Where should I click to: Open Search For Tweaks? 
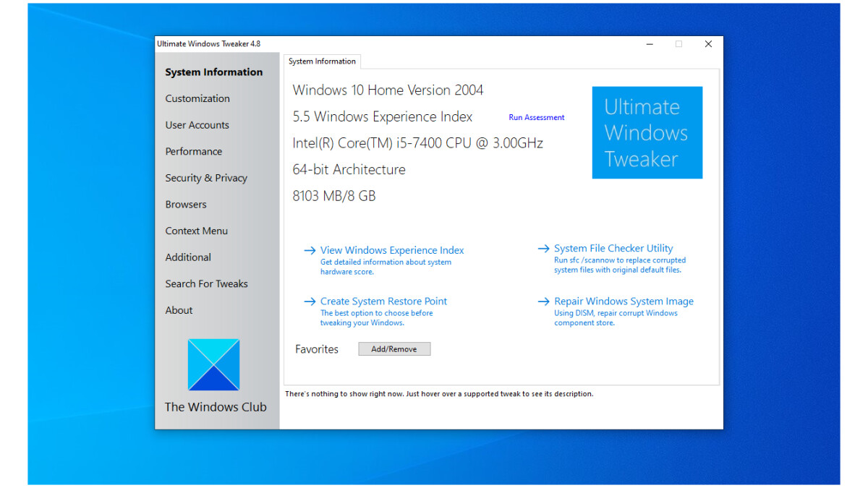[207, 284]
